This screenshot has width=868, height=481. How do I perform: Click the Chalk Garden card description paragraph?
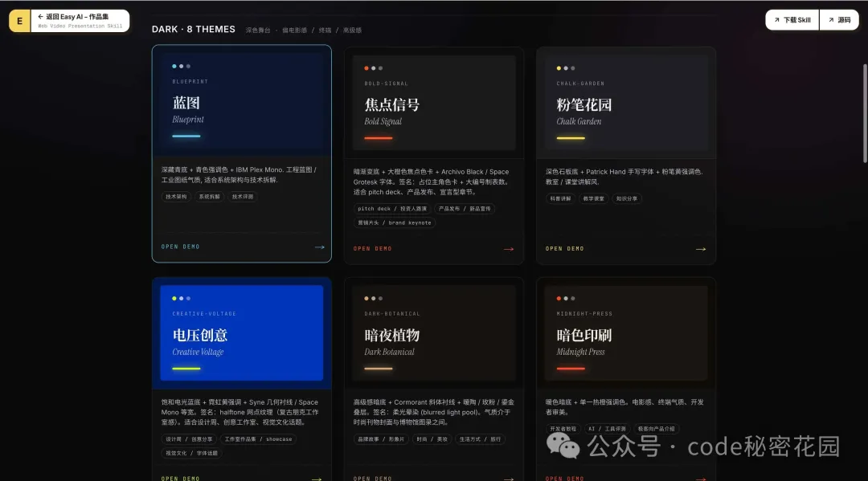click(x=624, y=177)
